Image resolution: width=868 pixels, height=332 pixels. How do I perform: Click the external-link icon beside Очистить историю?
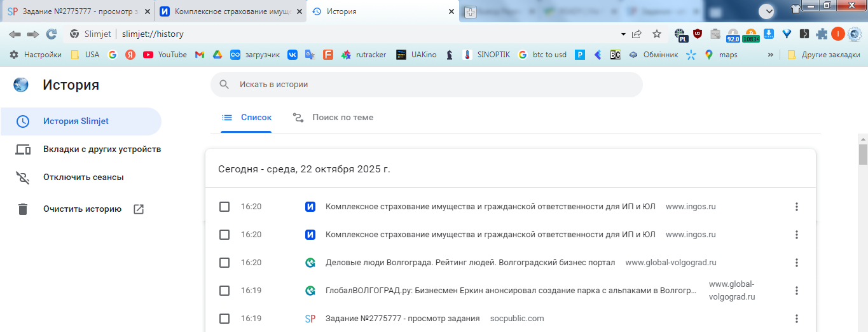pyautogui.click(x=139, y=209)
